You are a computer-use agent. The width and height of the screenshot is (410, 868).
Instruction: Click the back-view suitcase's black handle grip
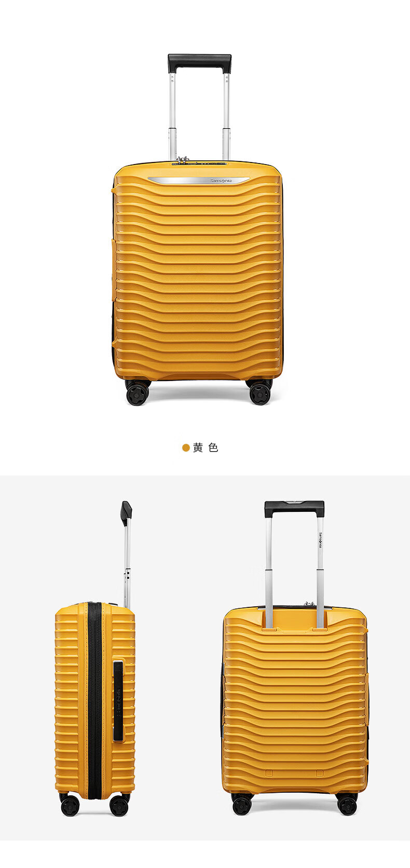[x=294, y=508]
